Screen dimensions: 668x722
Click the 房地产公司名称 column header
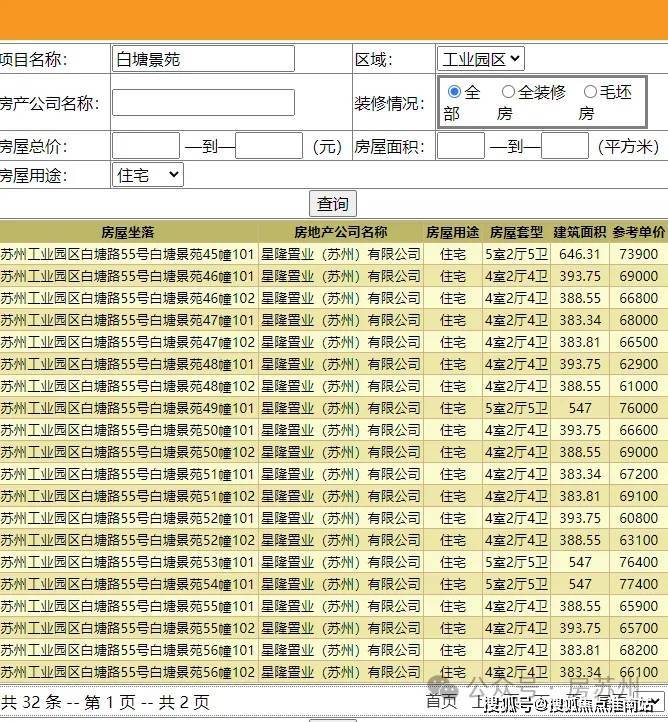point(341,232)
